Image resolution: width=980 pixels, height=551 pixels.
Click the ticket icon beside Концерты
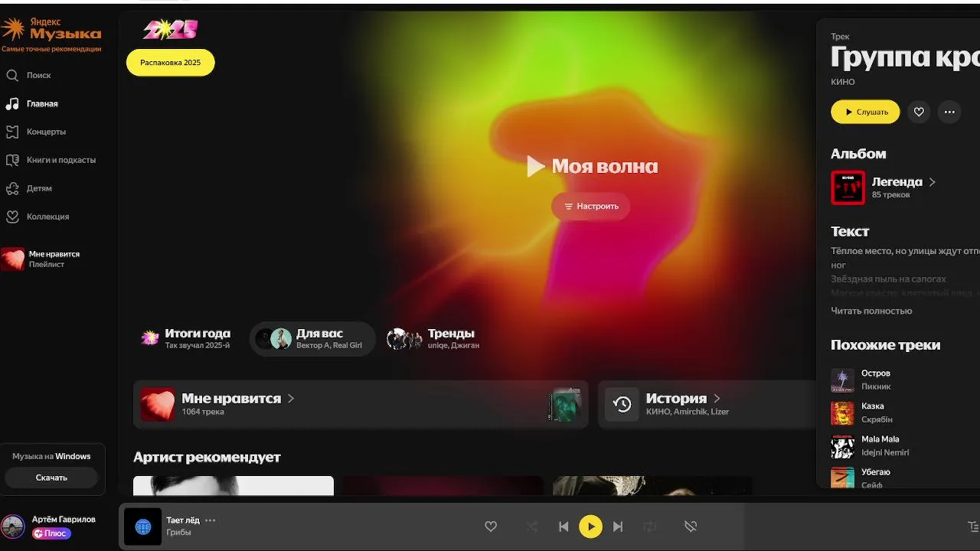pyautogui.click(x=12, y=132)
